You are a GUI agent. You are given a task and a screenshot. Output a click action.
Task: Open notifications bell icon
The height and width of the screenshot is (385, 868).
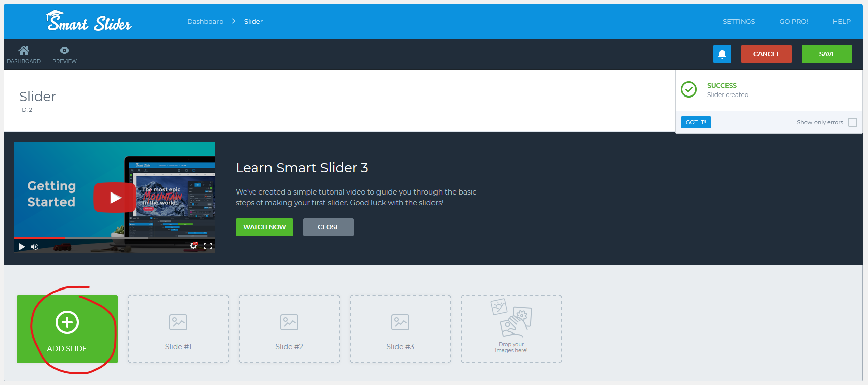pyautogui.click(x=722, y=54)
